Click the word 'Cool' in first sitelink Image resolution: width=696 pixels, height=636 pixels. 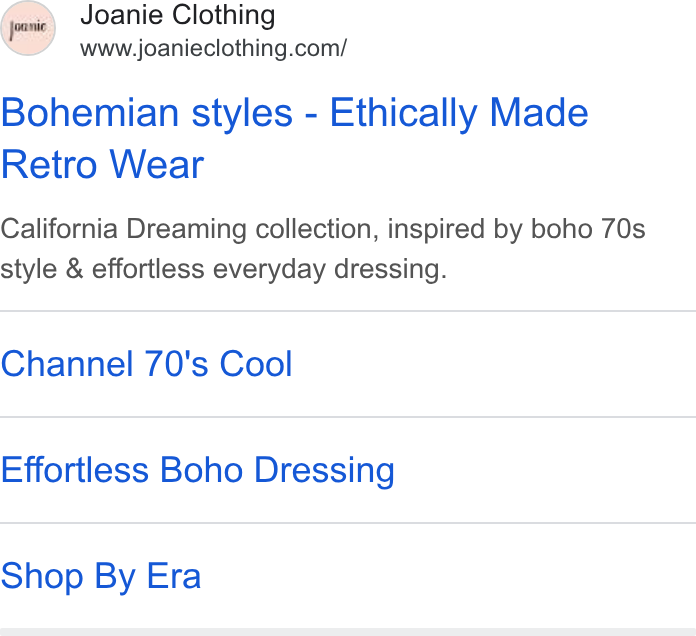[x=256, y=364]
